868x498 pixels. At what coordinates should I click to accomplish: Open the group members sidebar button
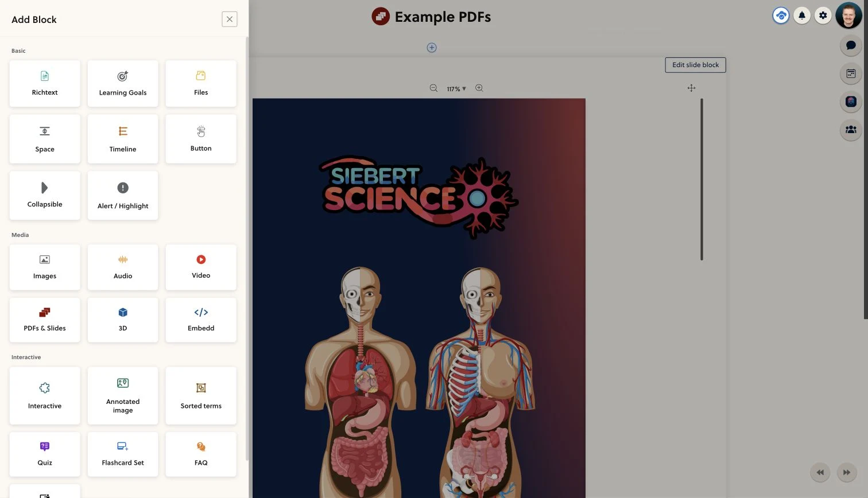pyautogui.click(x=851, y=130)
